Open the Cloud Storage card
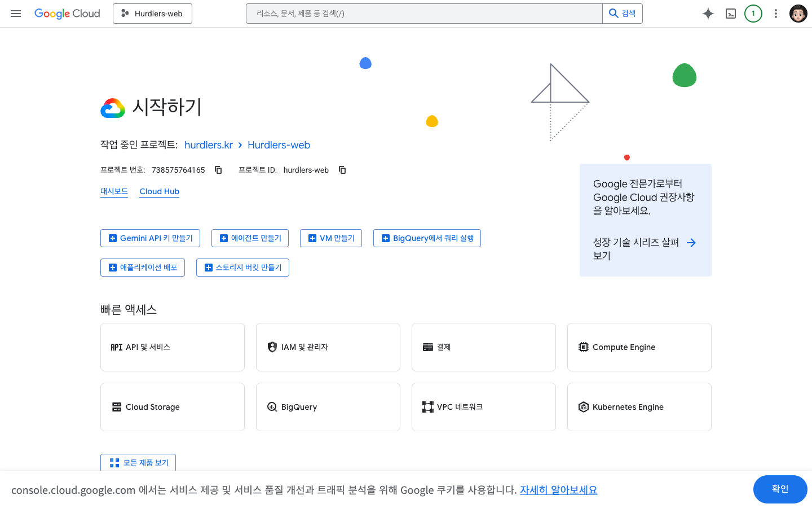This screenshot has height=508, width=812. tap(173, 407)
